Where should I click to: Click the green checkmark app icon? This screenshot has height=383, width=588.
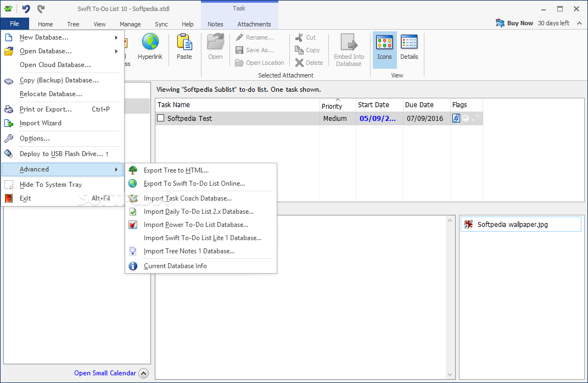coord(8,8)
